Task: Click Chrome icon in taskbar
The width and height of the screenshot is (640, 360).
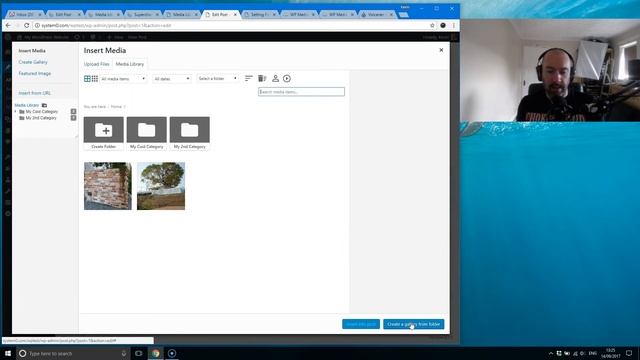Action: [156, 353]
